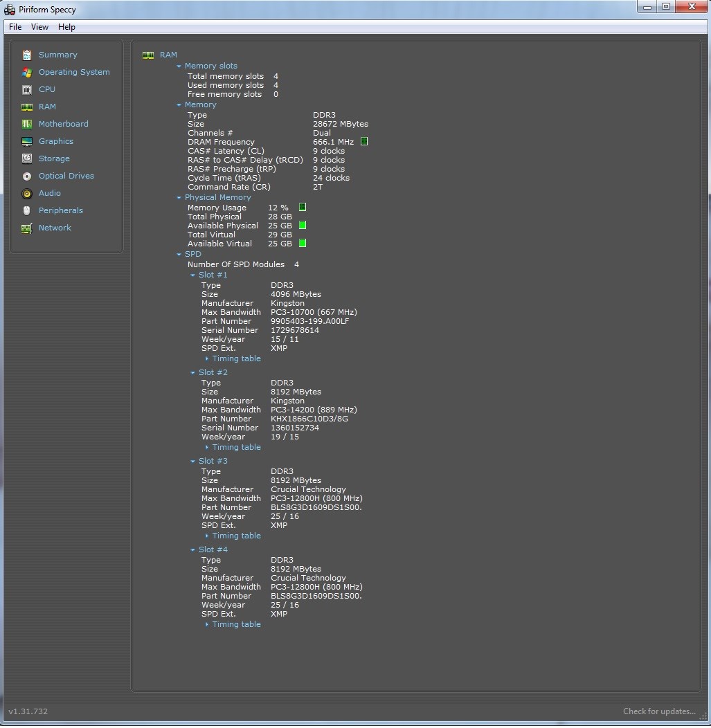Open the Peripherals mouse icon
Viewport: 711px width, 728px height.
27,211
